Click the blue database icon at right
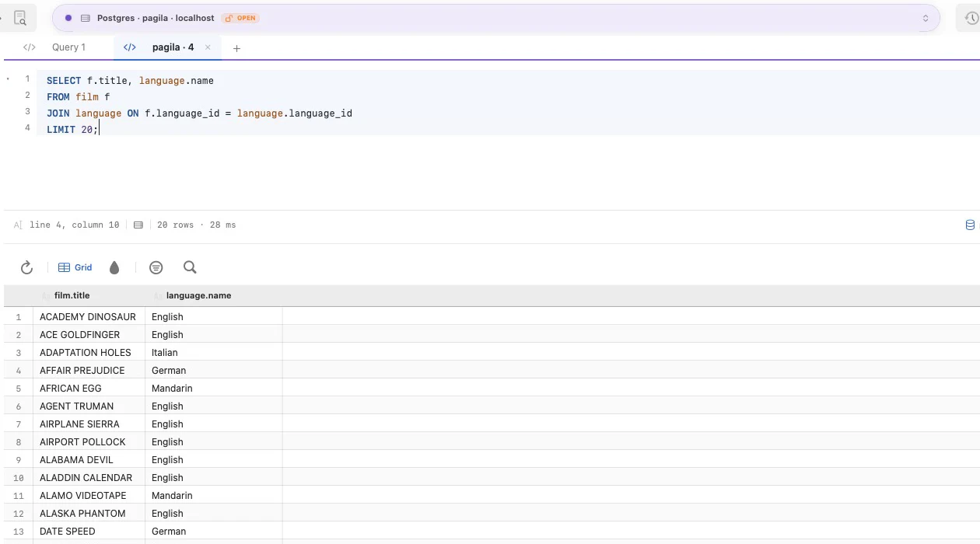Image resolution: width=980 pixels, height=544 pixels. [x=970, y=225]
